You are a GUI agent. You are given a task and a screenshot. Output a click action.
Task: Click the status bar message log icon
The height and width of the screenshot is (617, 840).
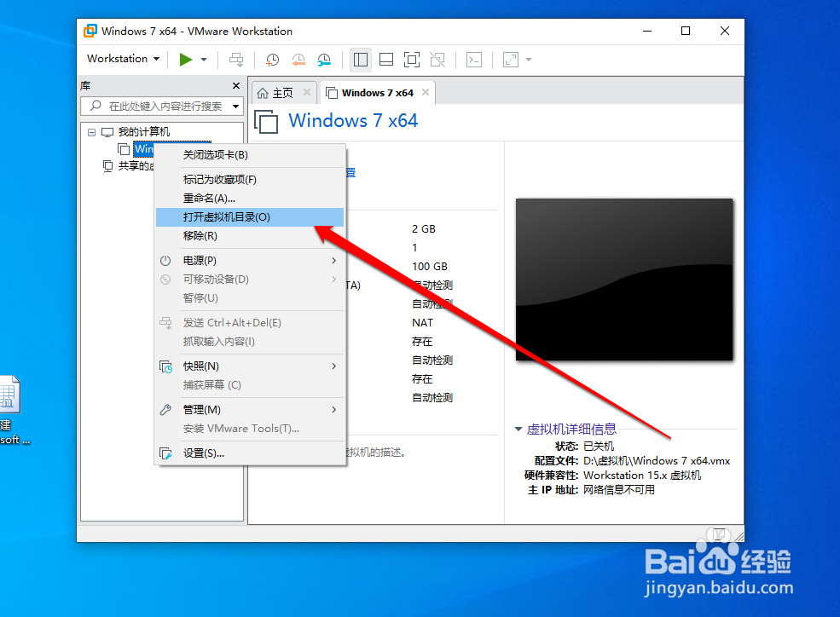click(719, 534)
